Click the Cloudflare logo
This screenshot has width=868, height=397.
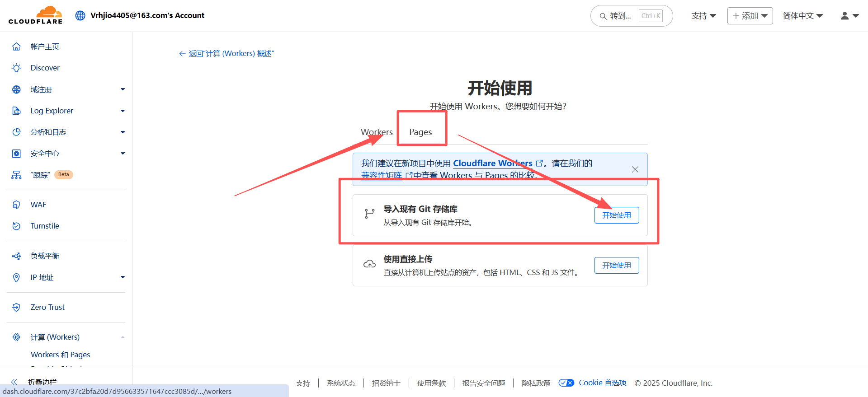[35, 15]
